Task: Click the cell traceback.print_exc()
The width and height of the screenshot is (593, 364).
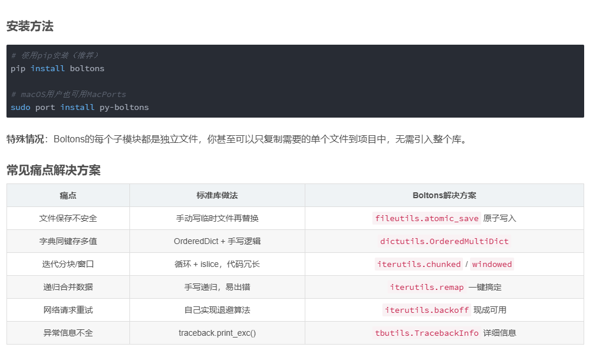Action: point(217,333)
